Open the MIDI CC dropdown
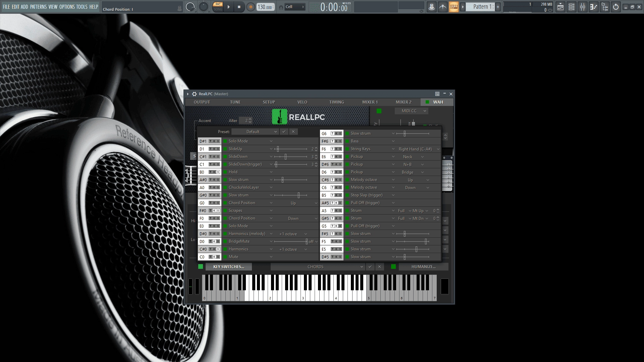The width and height of the screenshot is (644, 362). [412, 111]
